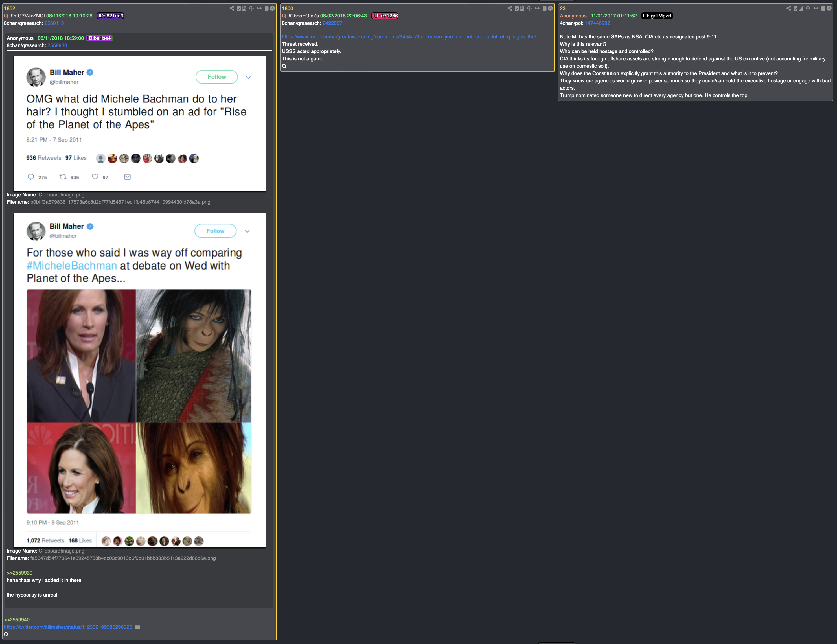This screenshot has width=837, height=644.
Task: Click the text 'the hypocrisy is unreal'
Action: click(x=32, y=595)
